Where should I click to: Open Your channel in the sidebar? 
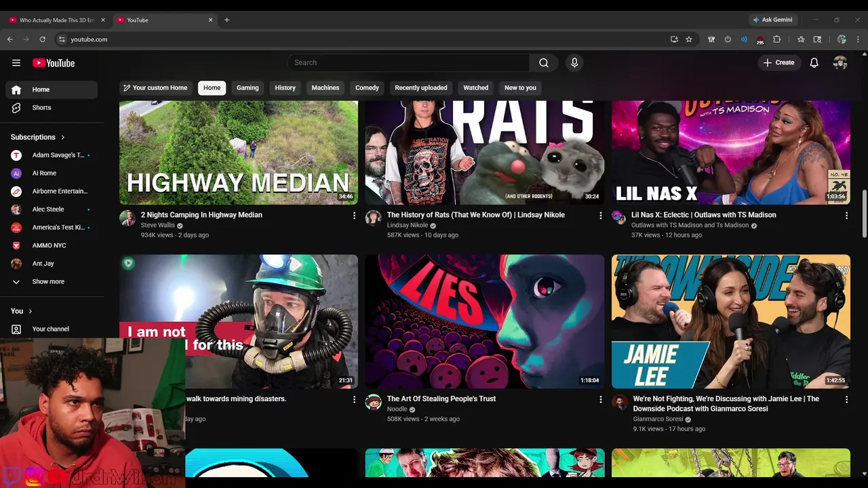[52, 329]
